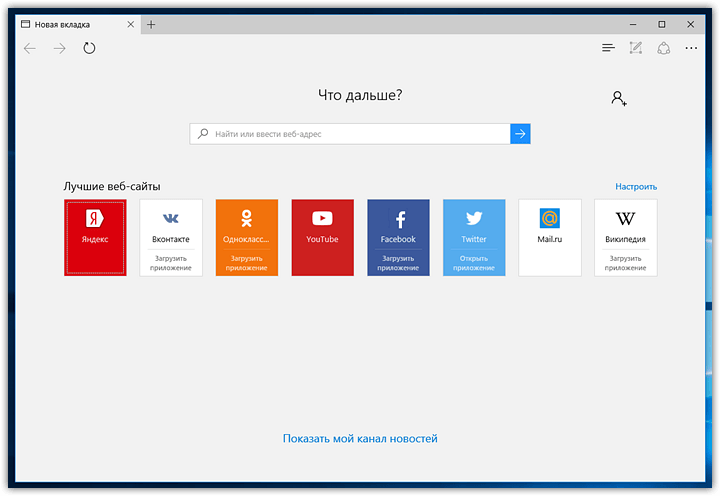Click 'Загрузить приложение' under Вконтакте
Screen dimensions: 720x496
pyautogui.click(x=171, y=263)
